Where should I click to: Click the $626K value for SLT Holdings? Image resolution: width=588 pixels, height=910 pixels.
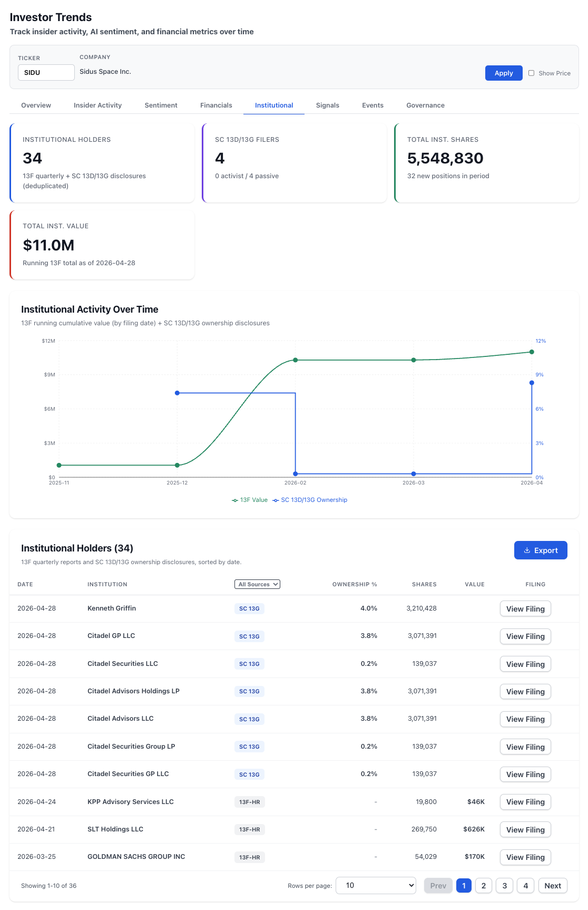(x=474, y=829)
